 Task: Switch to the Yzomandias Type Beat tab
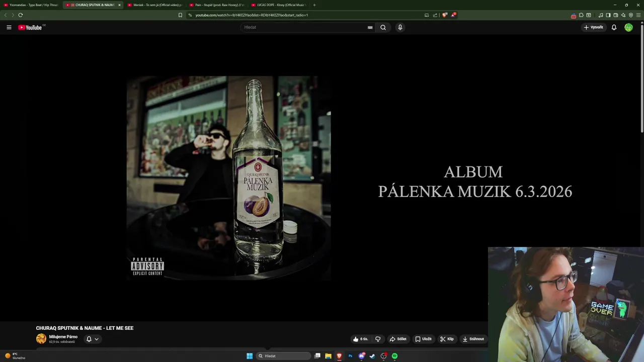[x=31, y=5]
